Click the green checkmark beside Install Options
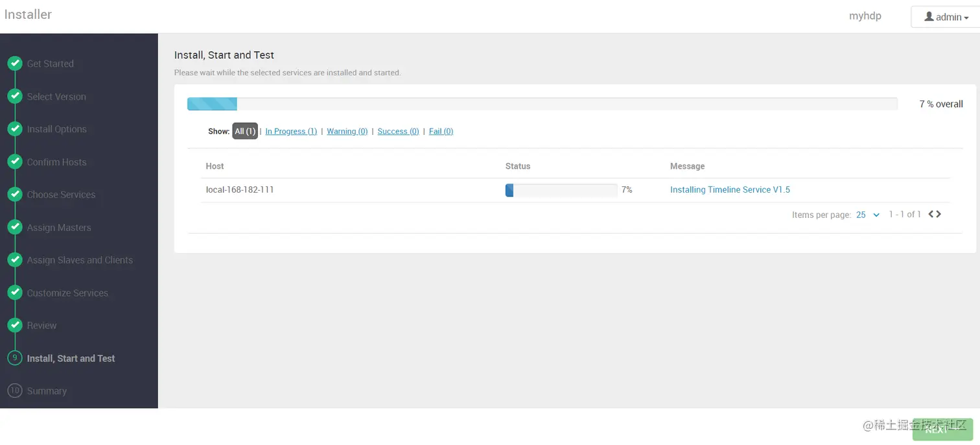The image size is (980, 445). click(x=14, y=129)
